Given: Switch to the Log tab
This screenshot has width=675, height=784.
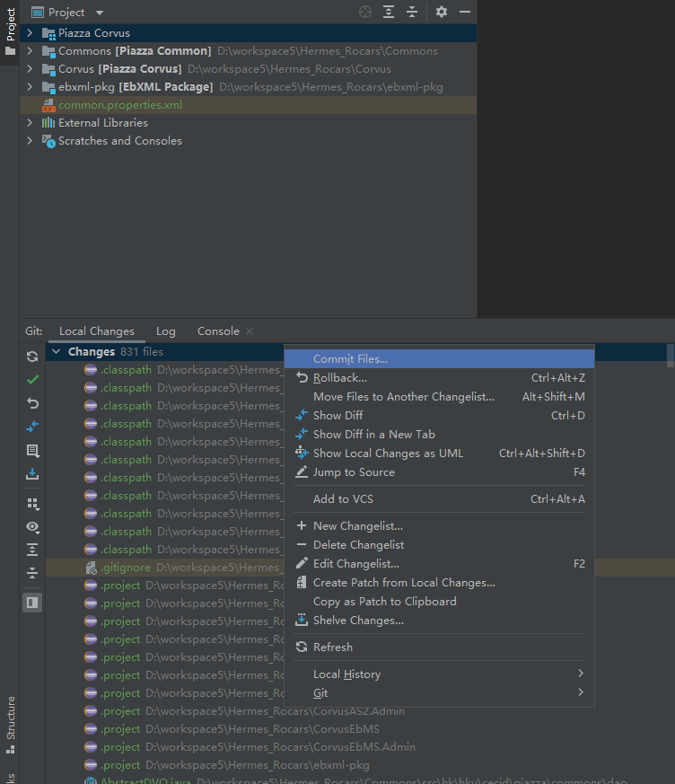Looking at the screenshot, I should point(165,331).
